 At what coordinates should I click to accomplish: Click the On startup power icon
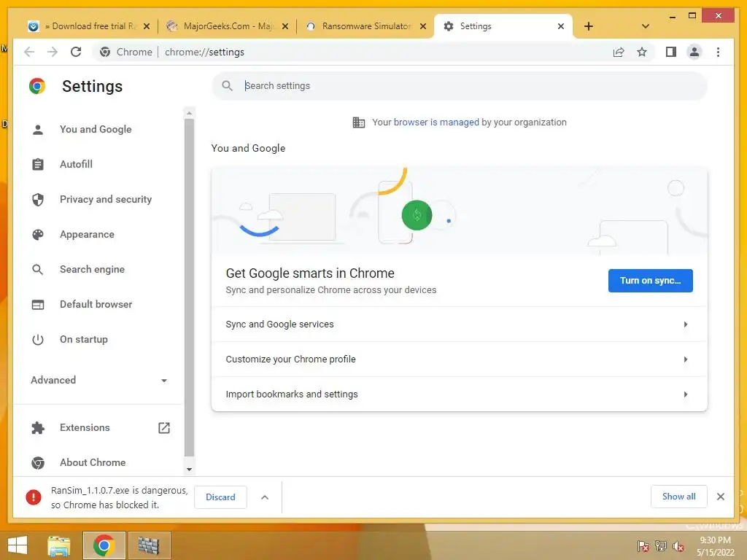[38, 340]
